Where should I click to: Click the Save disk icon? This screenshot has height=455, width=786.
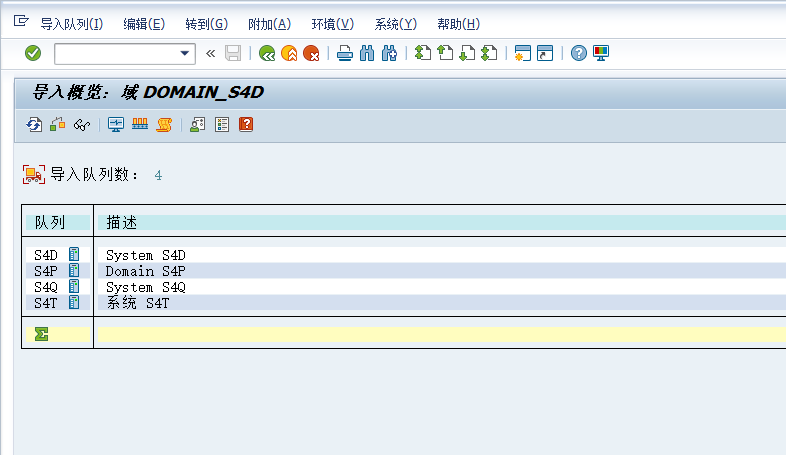(x=233, y=53)
